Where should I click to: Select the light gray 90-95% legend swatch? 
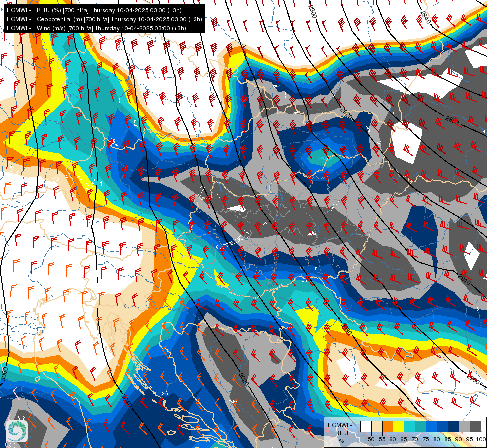click(x=464, y=426)
